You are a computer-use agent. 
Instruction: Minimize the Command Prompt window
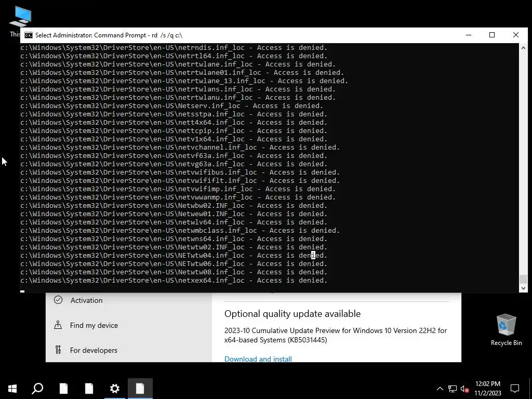click(469, 35)
